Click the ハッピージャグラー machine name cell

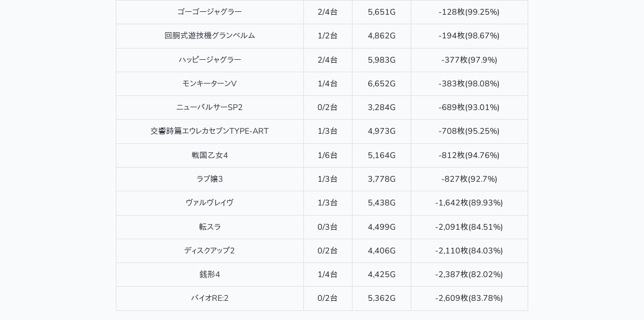click(x=210, y=60)
